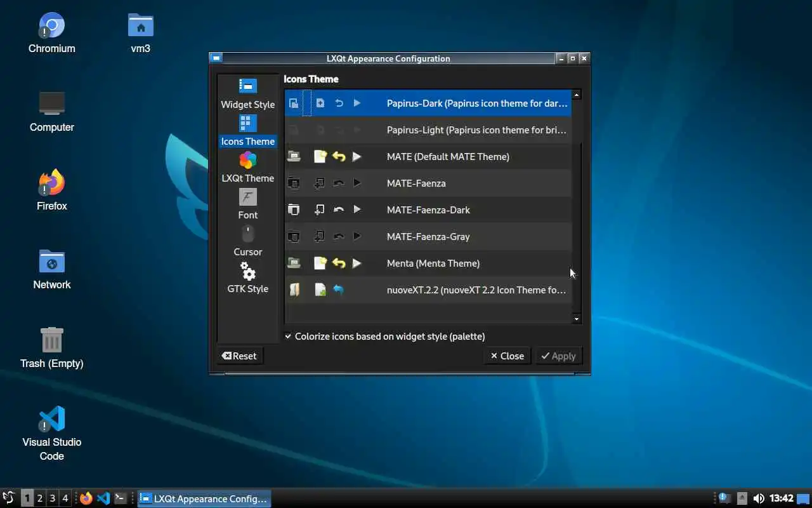
Task: Select the Papirus-Dark icon theme
Action: [428, 103]
